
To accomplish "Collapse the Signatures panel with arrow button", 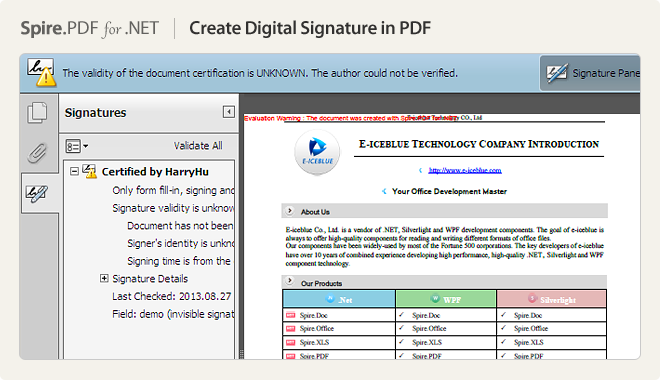I will (x=229, y=112).
